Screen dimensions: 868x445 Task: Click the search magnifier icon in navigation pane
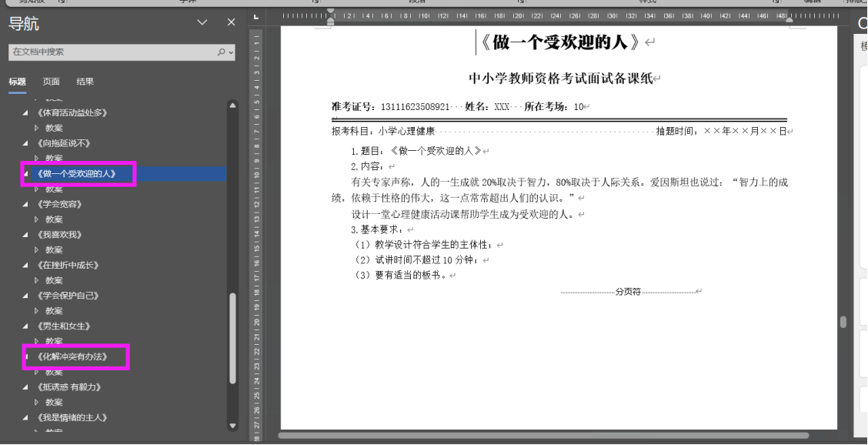[221, 52]
